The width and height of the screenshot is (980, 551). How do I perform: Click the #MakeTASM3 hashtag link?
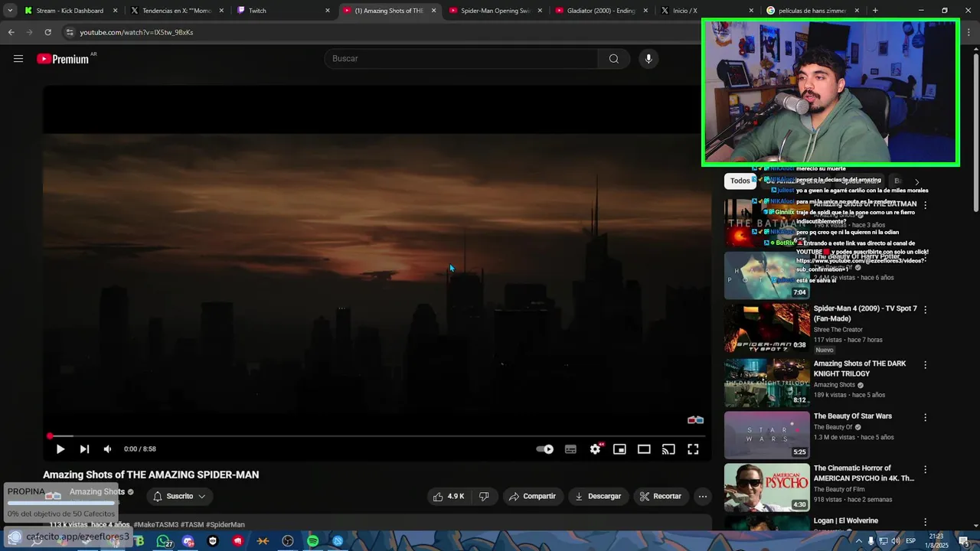(156, 525)
